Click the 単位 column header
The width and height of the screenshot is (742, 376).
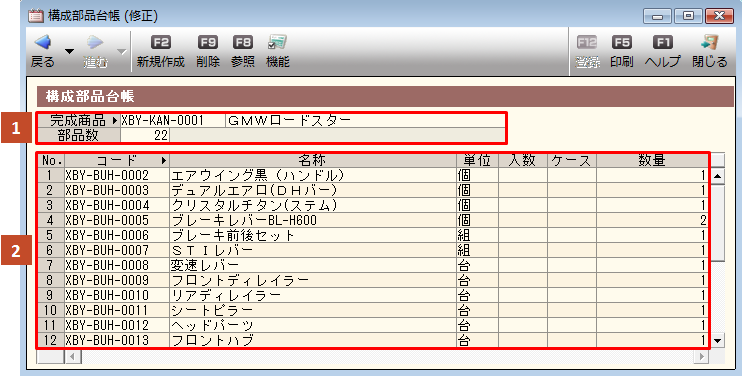(x=477, y=160)
